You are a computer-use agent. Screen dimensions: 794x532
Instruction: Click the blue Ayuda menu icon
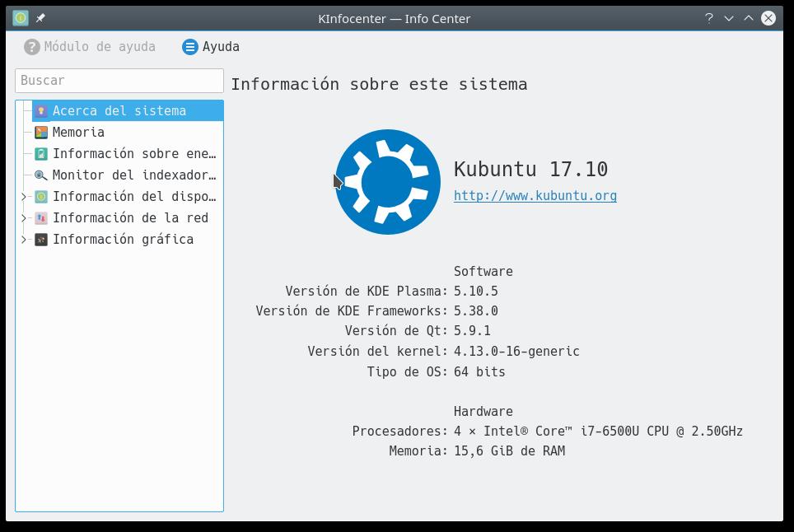190,47
